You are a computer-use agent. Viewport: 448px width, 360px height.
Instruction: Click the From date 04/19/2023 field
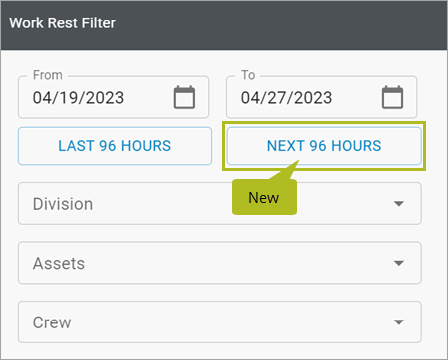(114, 97)
